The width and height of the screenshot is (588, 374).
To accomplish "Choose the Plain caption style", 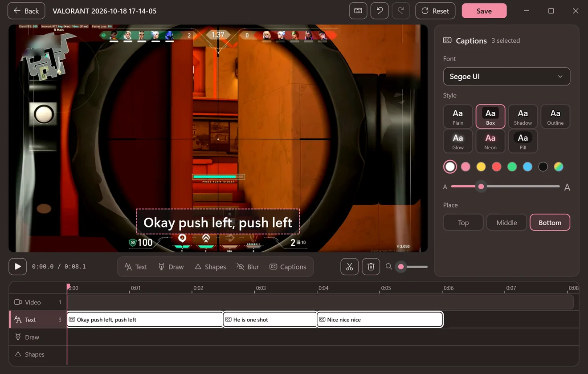I will coord(458,117).
